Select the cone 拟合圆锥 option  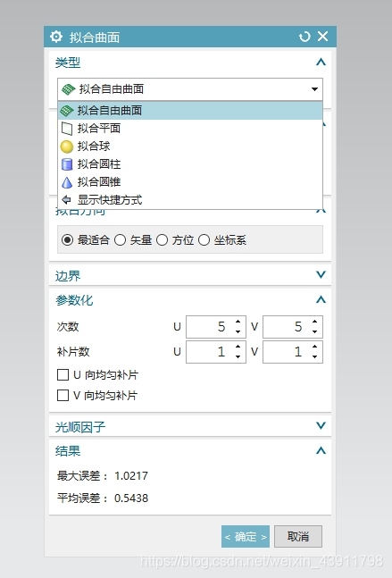(190, 181)
